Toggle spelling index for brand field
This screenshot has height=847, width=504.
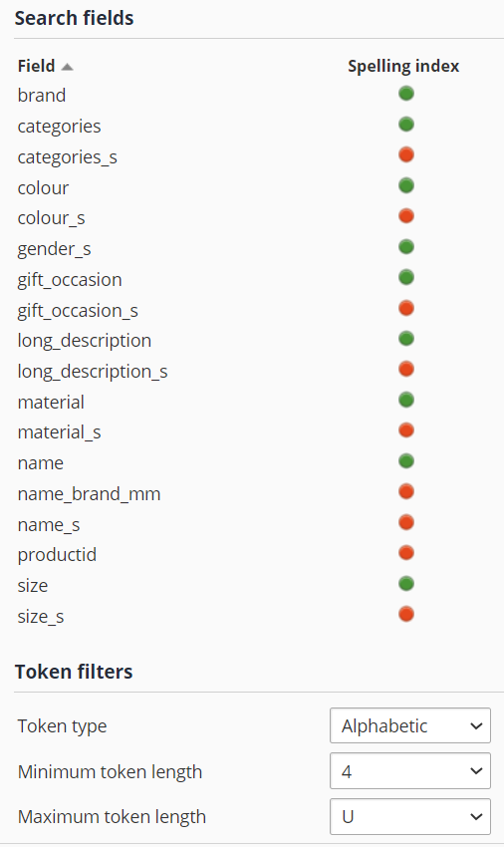406,94
